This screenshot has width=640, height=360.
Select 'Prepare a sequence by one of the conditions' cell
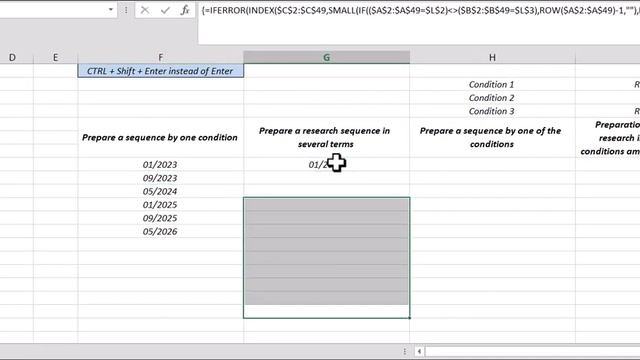492,138
